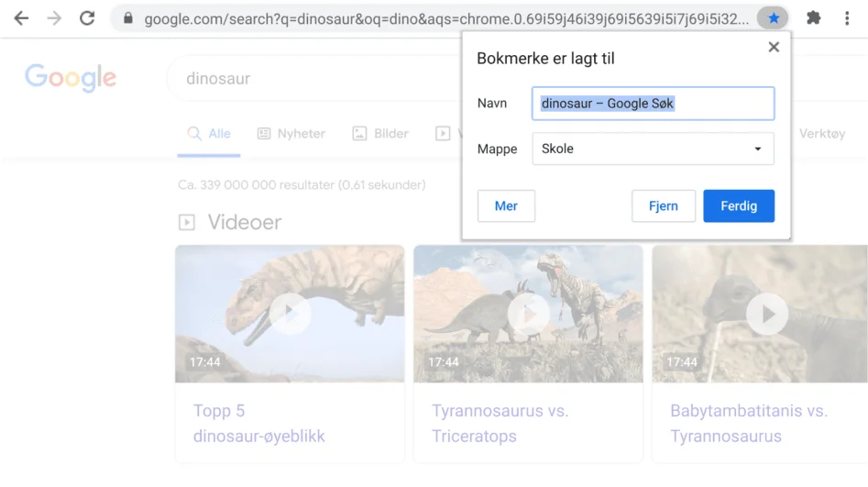Click the Videoer section heading
Viewport: 868px width, 487px height.
(245, 222)
